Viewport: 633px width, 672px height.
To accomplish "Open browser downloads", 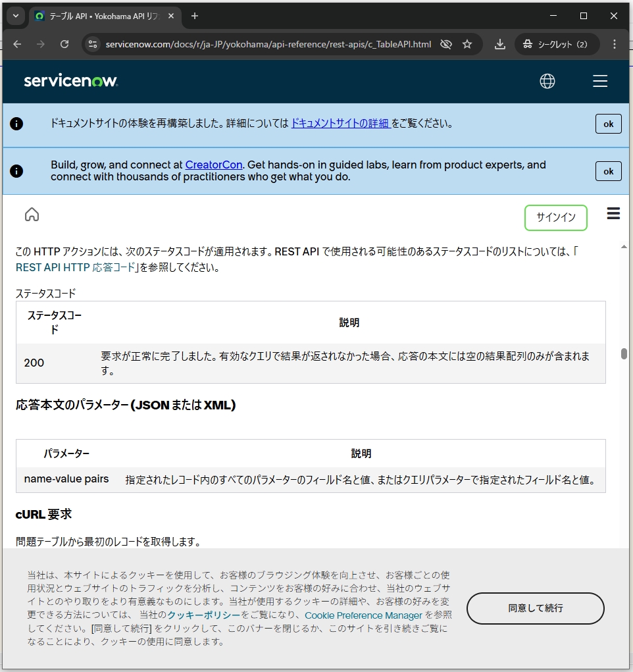I will (499, 44).
